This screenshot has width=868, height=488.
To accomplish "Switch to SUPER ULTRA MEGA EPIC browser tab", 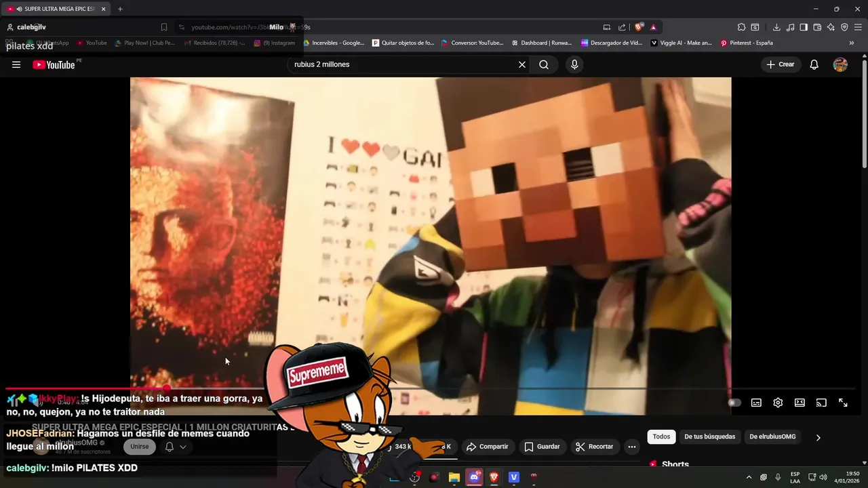I will 56,9.
